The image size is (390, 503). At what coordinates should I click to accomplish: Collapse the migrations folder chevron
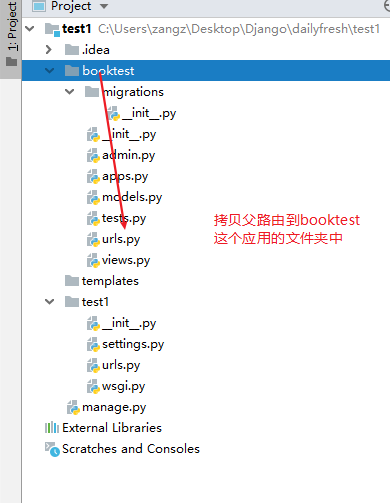coord(69,92)
